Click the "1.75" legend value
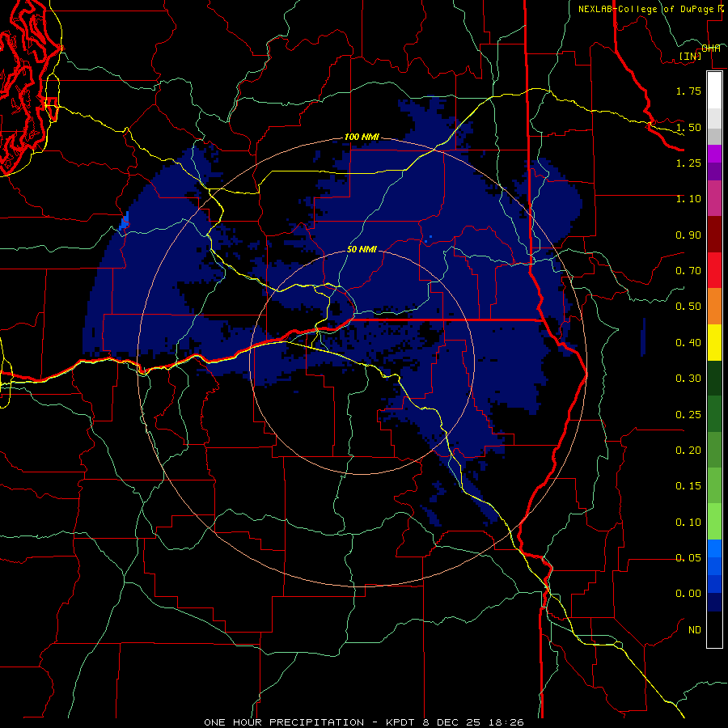Screen dimensions: 728x728 tap(688, 91)
